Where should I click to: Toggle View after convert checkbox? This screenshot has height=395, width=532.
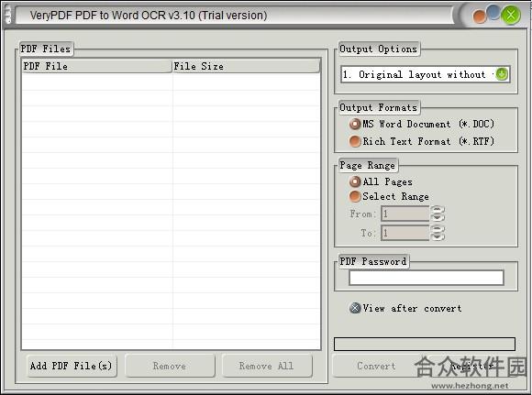355,308
